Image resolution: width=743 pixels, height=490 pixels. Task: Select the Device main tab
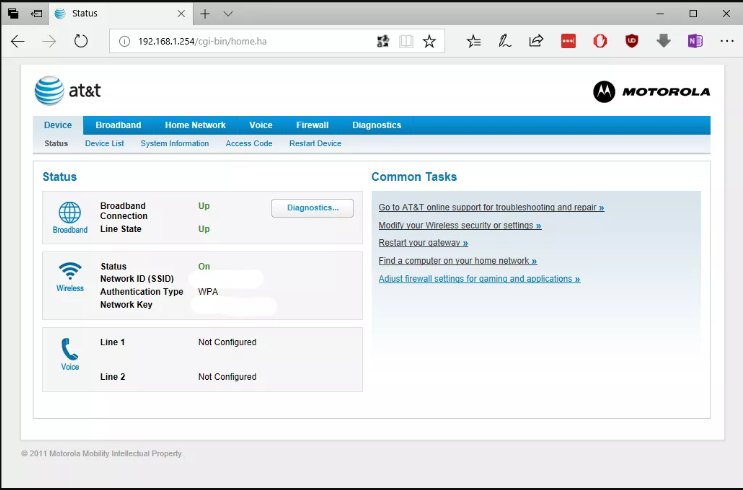tap(58, 125)
